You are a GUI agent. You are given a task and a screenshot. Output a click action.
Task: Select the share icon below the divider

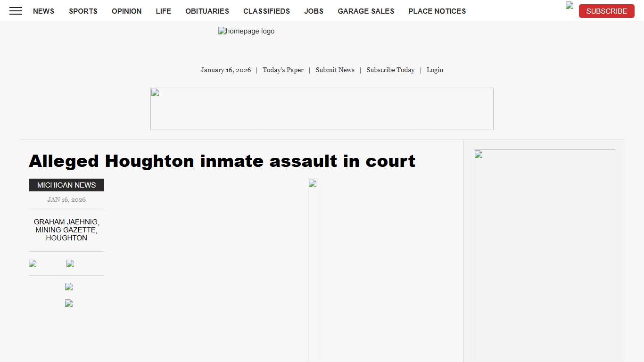click(x=68, y=287)
